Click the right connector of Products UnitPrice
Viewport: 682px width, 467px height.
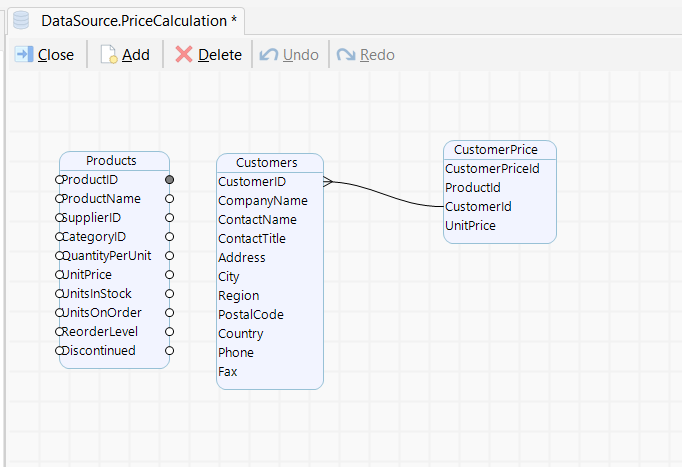click(x=170, y=274)
